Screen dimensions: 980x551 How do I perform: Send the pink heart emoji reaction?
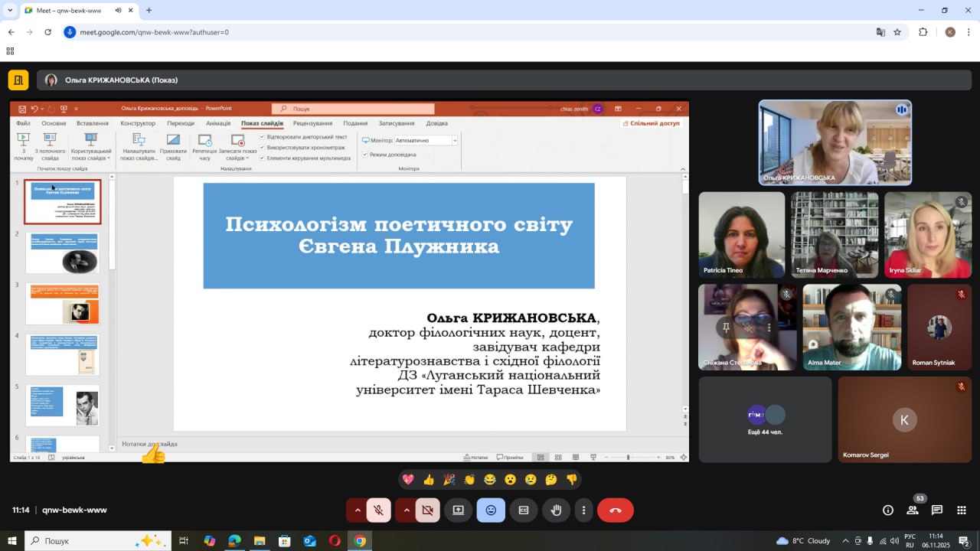pyautogui.click(x=408, y=480)
